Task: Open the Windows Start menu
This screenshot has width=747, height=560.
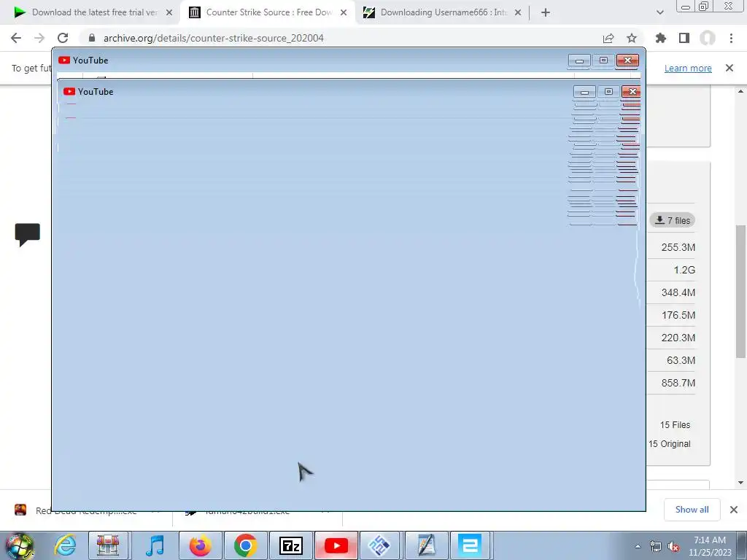Action: [x=20, y=545]
